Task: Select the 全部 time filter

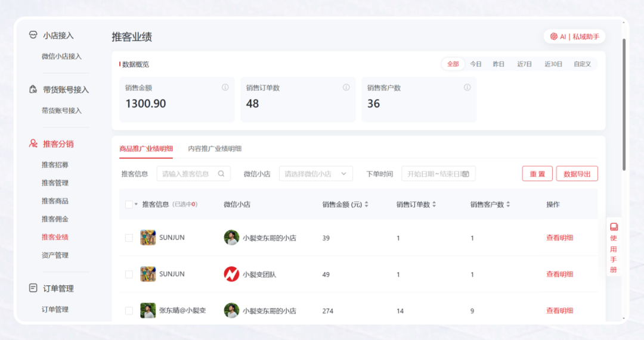Action: click(x=453, y=64)
